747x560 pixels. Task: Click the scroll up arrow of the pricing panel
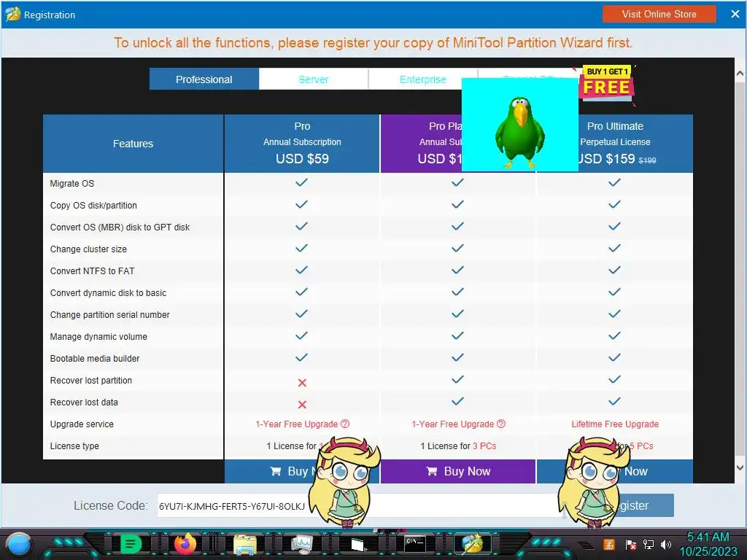tap(740, 74)
